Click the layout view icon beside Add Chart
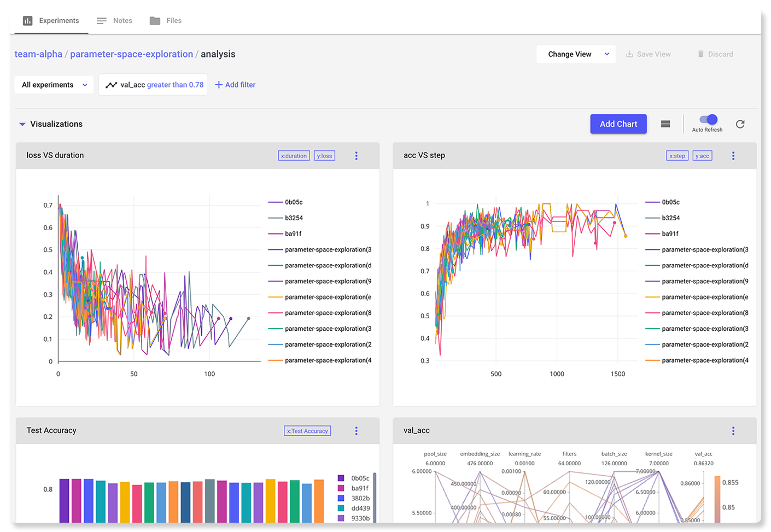Screen dimensions: 771x532 665,124
